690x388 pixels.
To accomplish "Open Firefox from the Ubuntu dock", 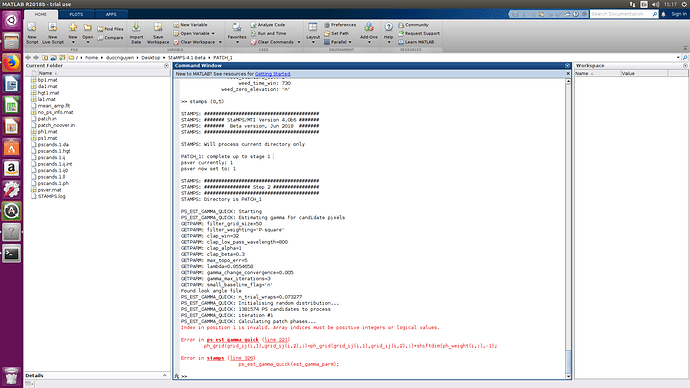I will tap(11, 63).
